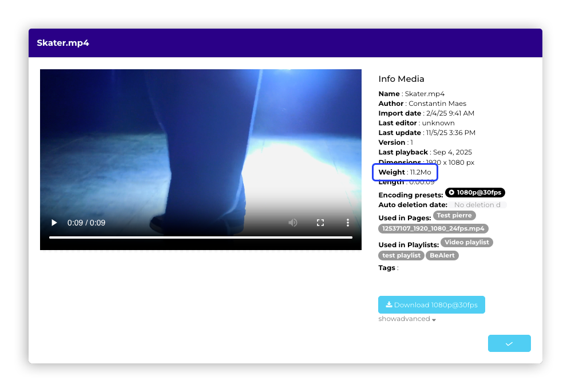The width and height of the screenshot is (571, 392).
Task: Download the 1080p@30fps version
Action: pos(431,305)
